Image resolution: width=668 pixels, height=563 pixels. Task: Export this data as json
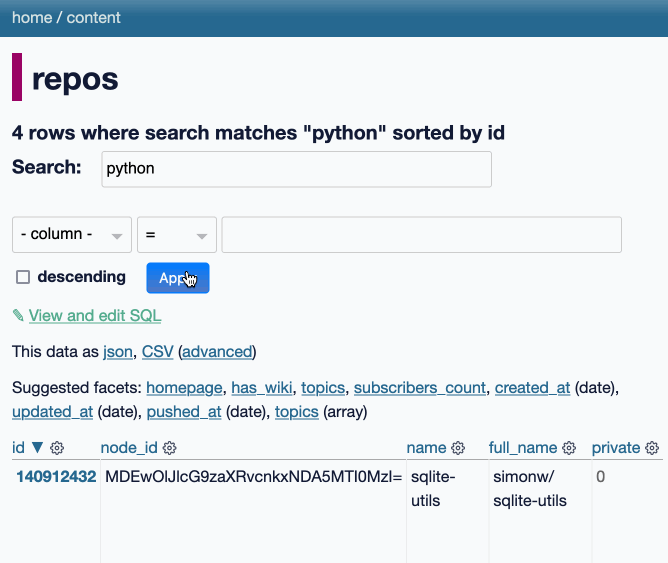[x=118, y=352]
